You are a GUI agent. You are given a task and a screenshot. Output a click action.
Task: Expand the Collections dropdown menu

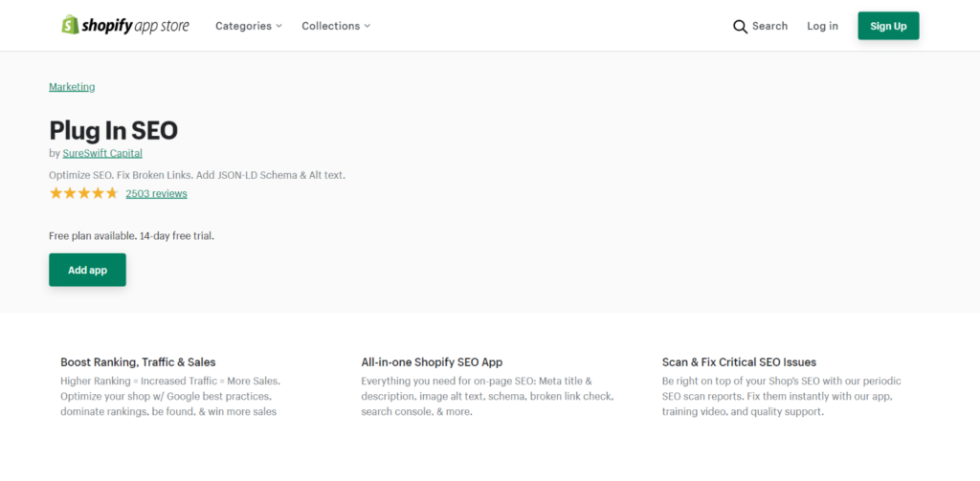tap(336, 26)
